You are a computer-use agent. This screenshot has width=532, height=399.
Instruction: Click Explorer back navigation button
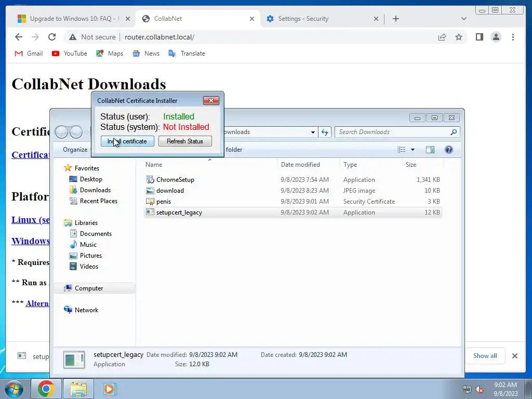pyautogui.click(x=62, y=132)
